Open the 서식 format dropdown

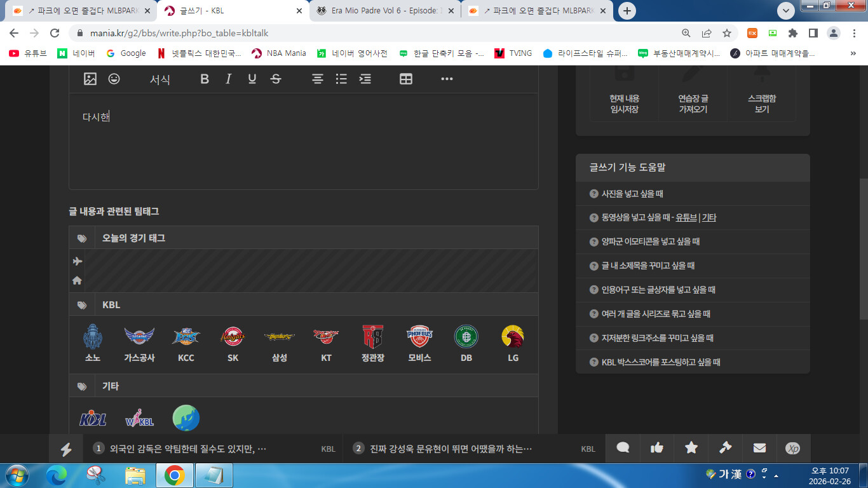[160, 79]
